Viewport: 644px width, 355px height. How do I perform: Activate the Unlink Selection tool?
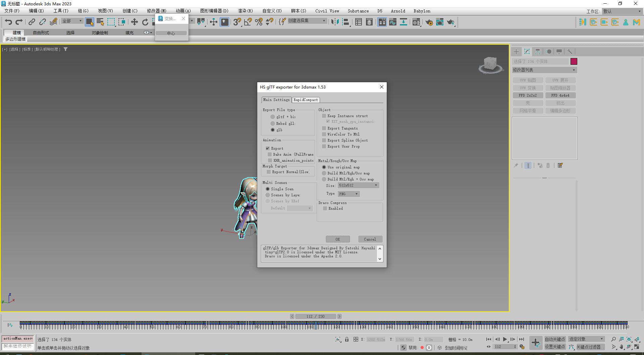[x=43, y=22]
